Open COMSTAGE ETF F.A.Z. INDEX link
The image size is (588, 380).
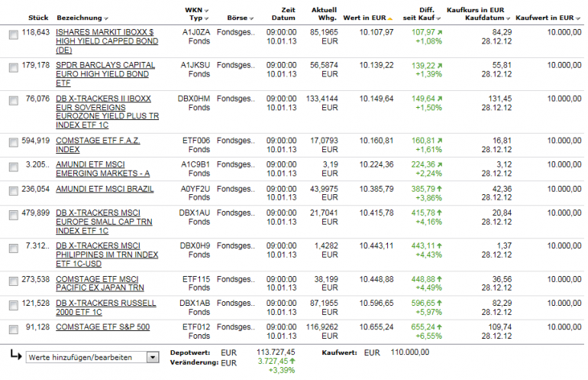(x=98, y=145)
